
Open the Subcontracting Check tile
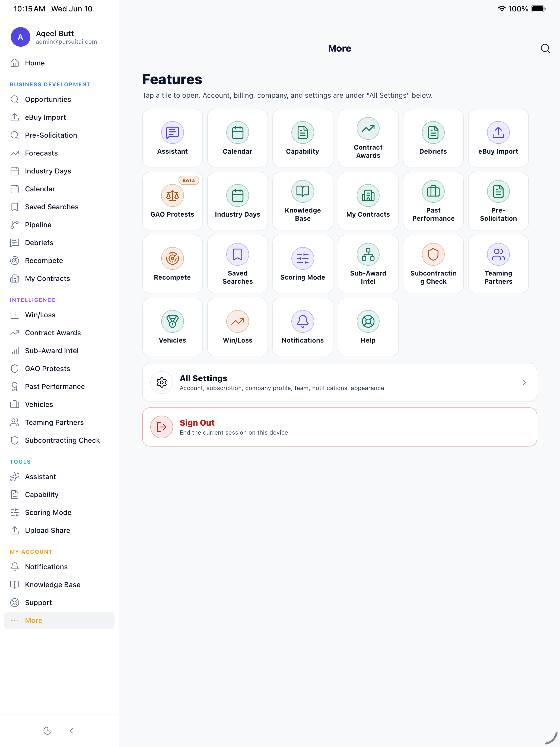coord(433,264)
